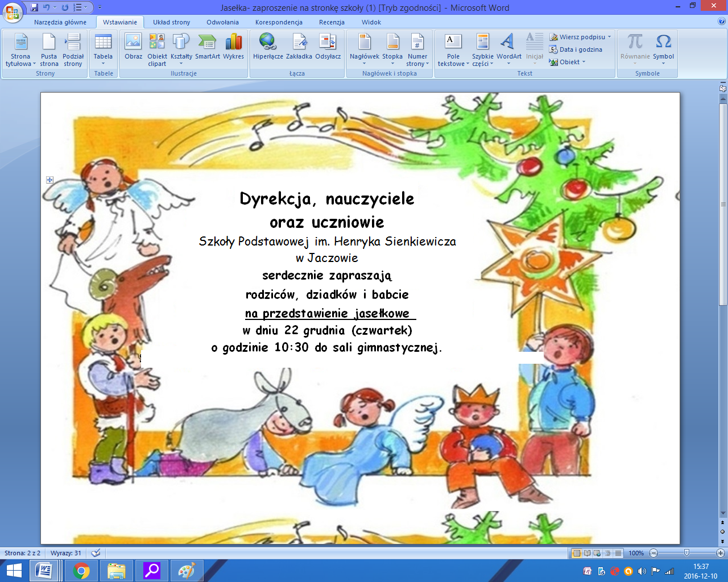Open the Układ strony tab

pyautogui.click(x=171, y=22)
